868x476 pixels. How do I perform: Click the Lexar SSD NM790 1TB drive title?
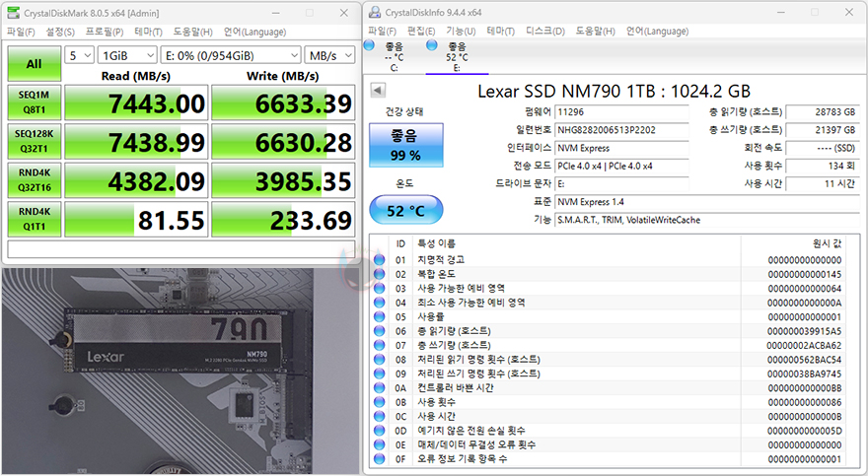pos(614,91)
